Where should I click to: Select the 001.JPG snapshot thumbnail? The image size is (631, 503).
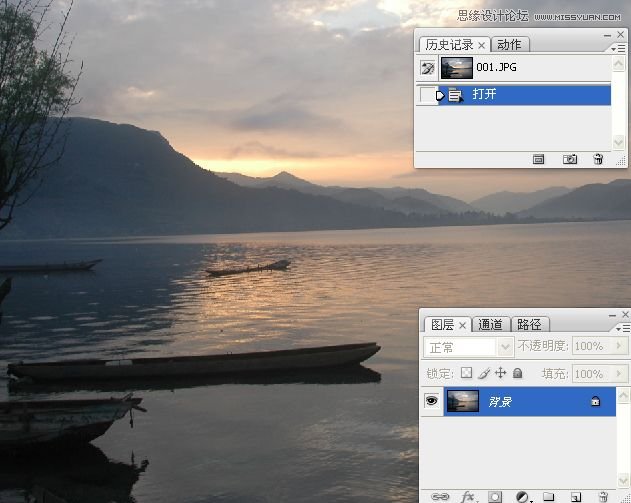(457, 68)
